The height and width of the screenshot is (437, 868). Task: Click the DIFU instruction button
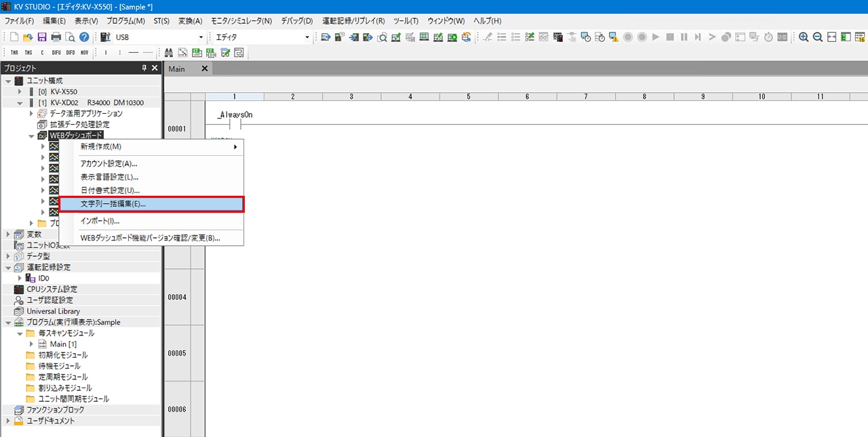pos(56,53)
